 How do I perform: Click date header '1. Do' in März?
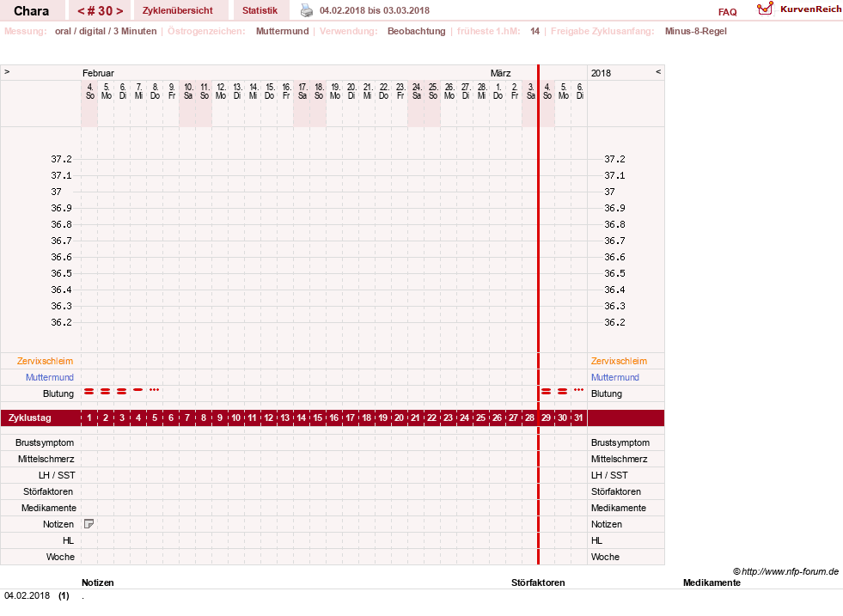pyautogui.click(x=498, y=91)
